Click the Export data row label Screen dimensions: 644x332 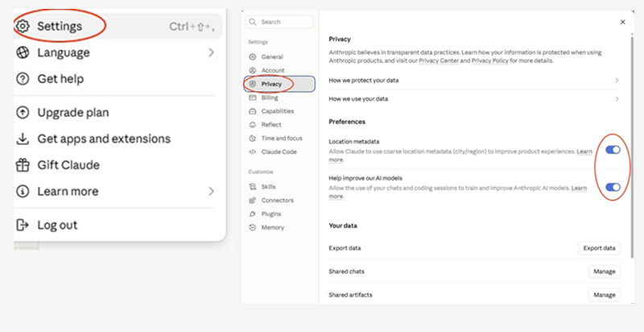[x=345, y=248]
